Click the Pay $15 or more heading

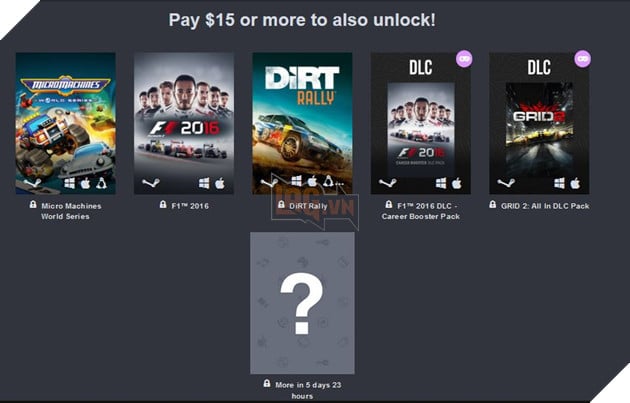click(x=302, y=20)
